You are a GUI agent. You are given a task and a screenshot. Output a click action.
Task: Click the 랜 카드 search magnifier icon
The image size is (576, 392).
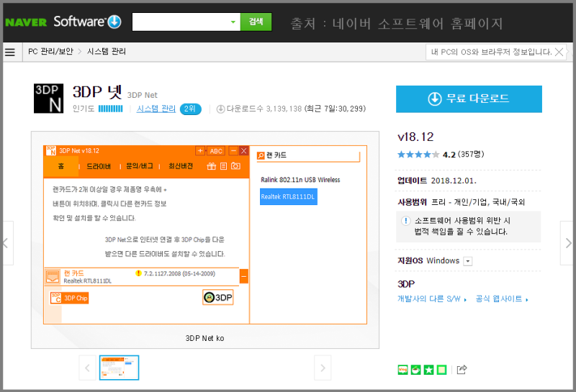pyautogui.click(x=261, y=155)
